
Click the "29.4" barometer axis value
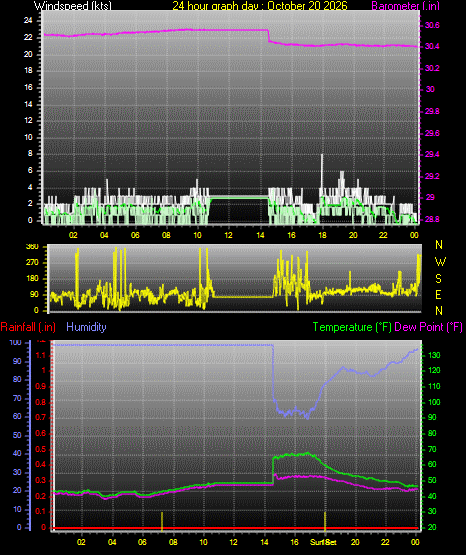[x=432, y=154]
